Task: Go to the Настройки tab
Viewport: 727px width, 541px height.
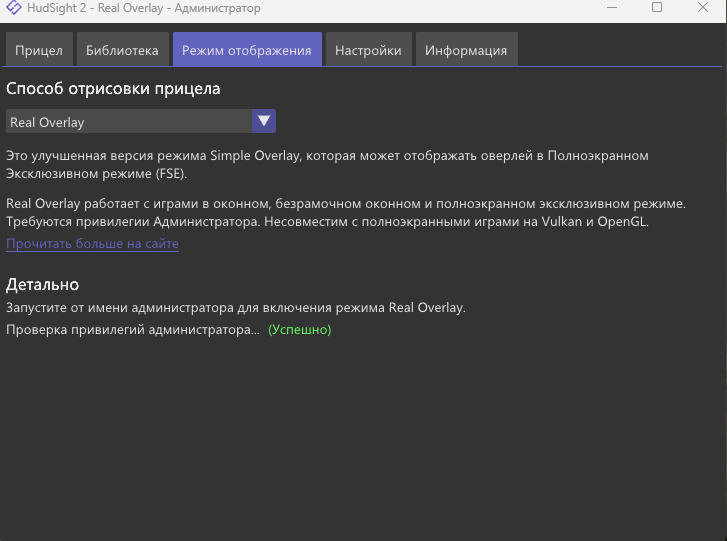Action: [369, 49]
